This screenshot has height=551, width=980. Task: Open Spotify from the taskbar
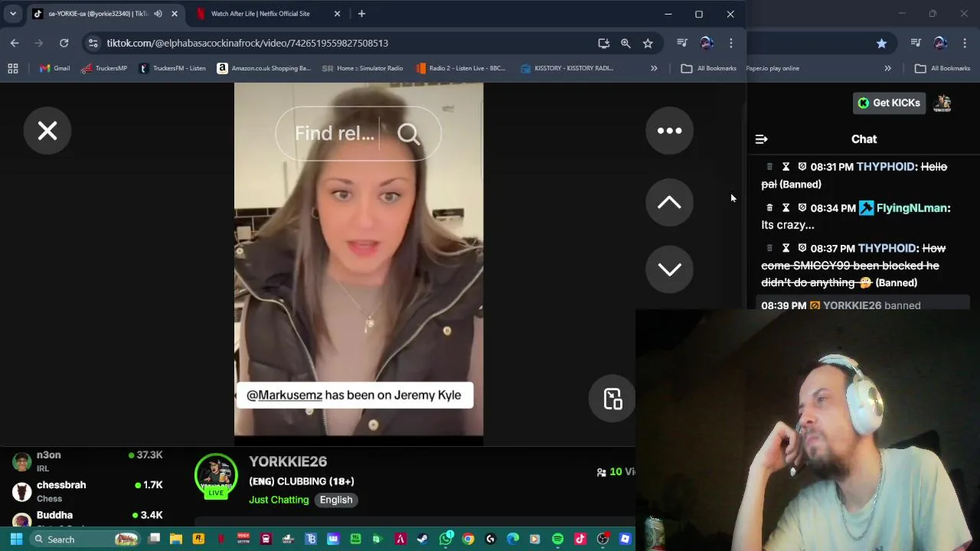[557, 540]
